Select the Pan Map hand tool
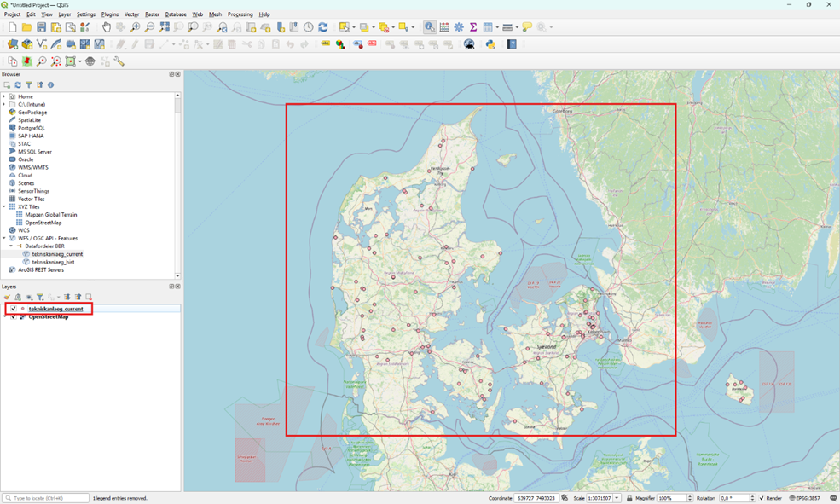 106,27
